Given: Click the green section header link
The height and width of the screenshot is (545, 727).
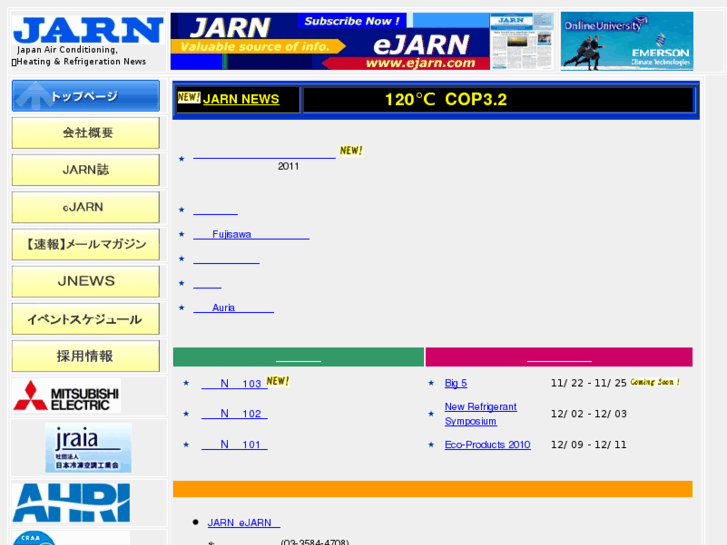Looking at the screenshot, I should coord(299,357).
